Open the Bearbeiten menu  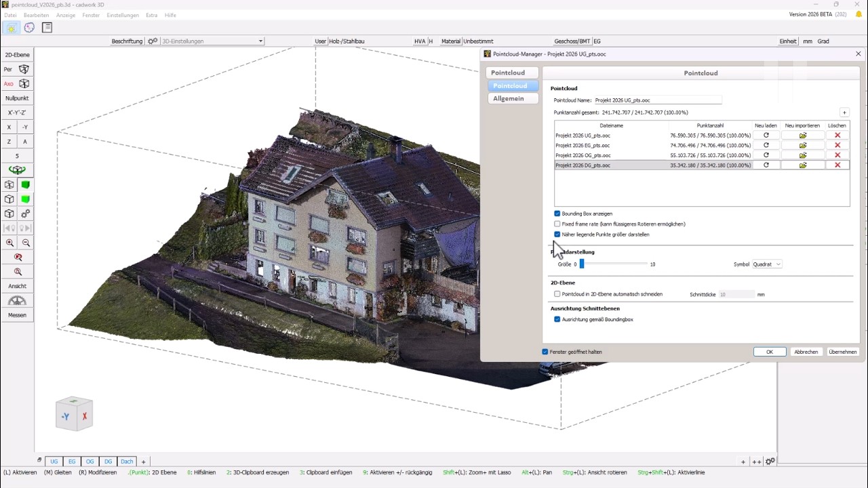click(37, 15)
